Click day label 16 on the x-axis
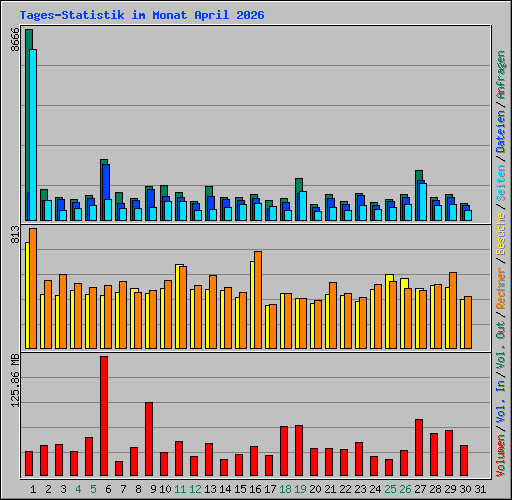512x500 pixels. click(x=255, y=489)
